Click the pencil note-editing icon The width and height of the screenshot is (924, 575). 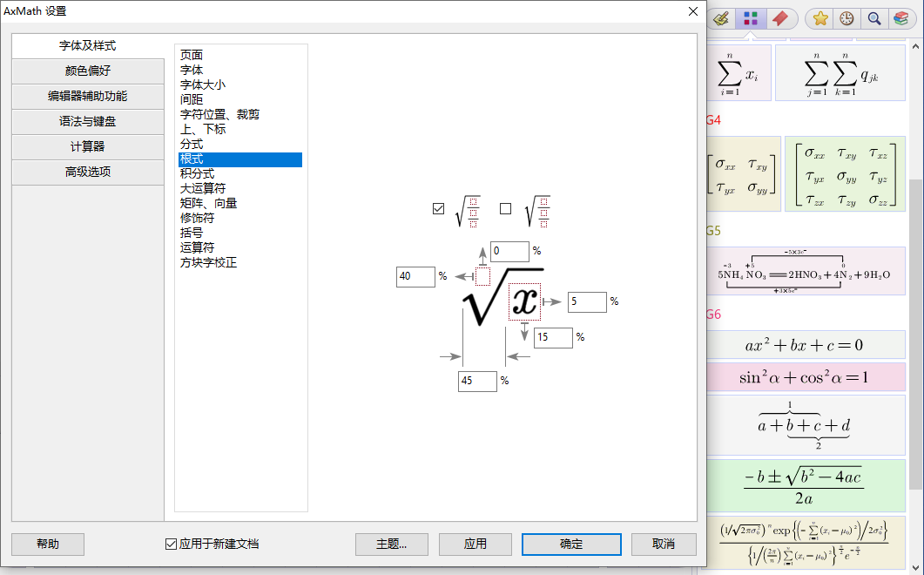719,17
